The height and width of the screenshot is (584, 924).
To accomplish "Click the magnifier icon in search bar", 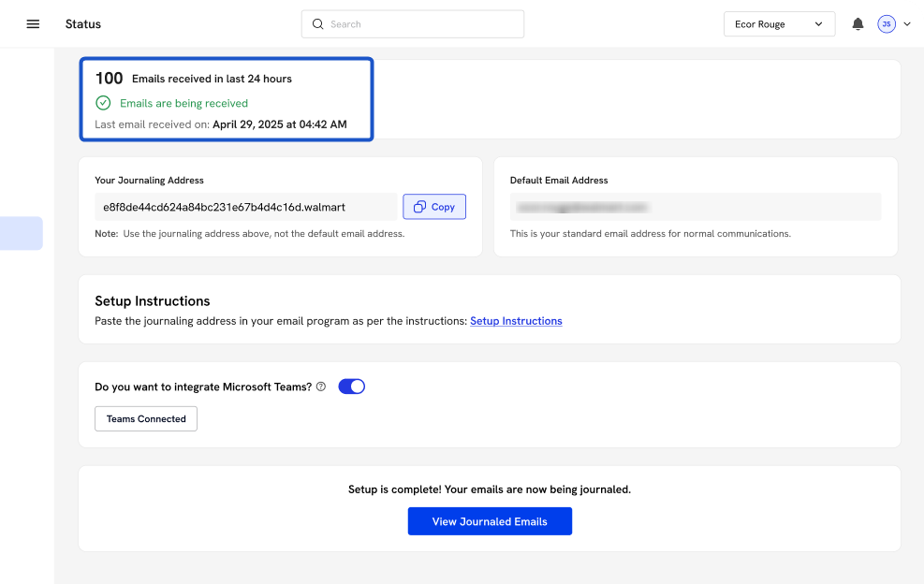I will [x=318, y=24].
